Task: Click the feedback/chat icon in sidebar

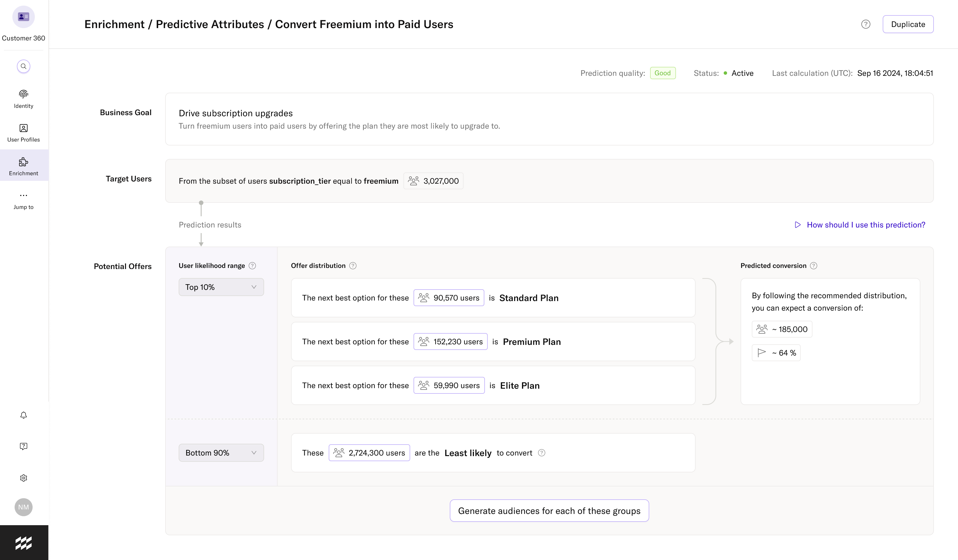Action: pos(23,446)
